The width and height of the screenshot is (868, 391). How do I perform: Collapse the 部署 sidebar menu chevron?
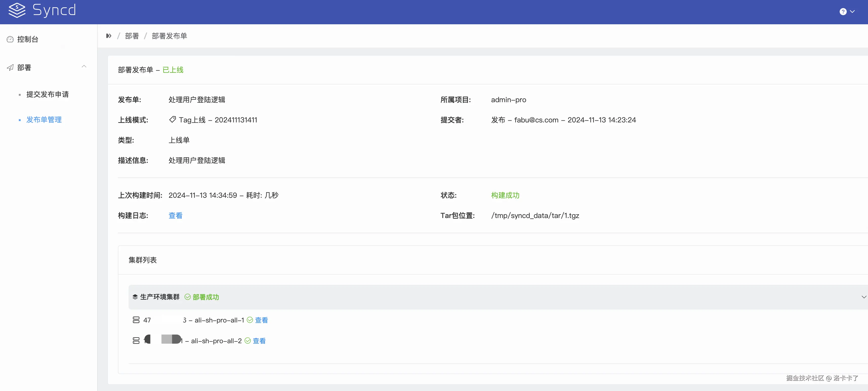tap(84, 67)
